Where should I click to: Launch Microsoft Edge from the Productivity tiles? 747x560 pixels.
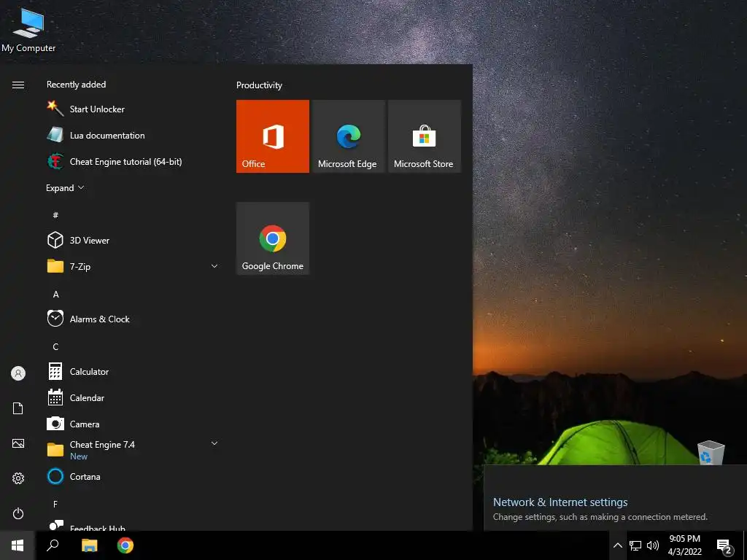(348, 136)
